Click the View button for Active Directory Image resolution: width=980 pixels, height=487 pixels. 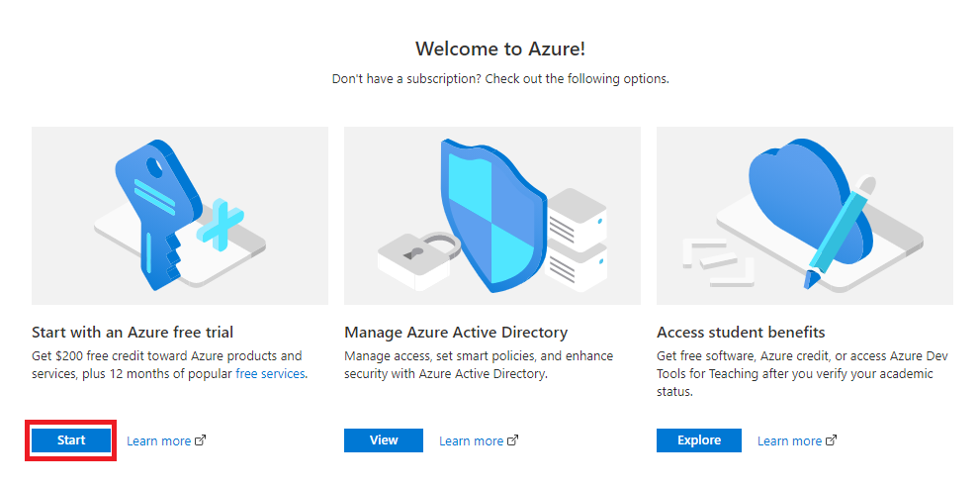coord(383,440)
